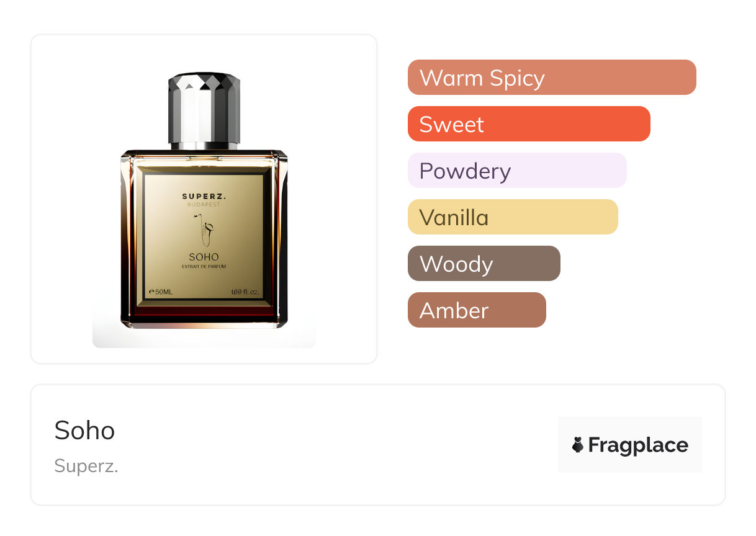Click the saxophone emblem on the bottle label
The height and width of the screenshot is (536, 756).
point(205,230)
